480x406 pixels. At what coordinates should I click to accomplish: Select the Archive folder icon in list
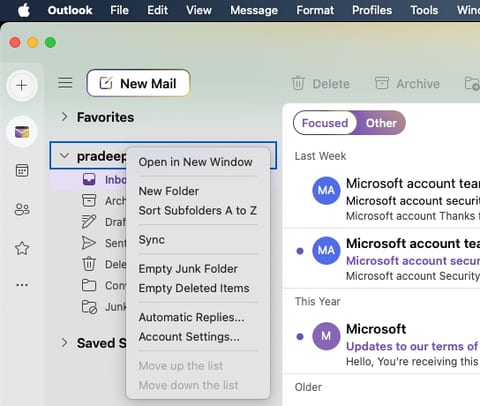(x=89, y=200)
